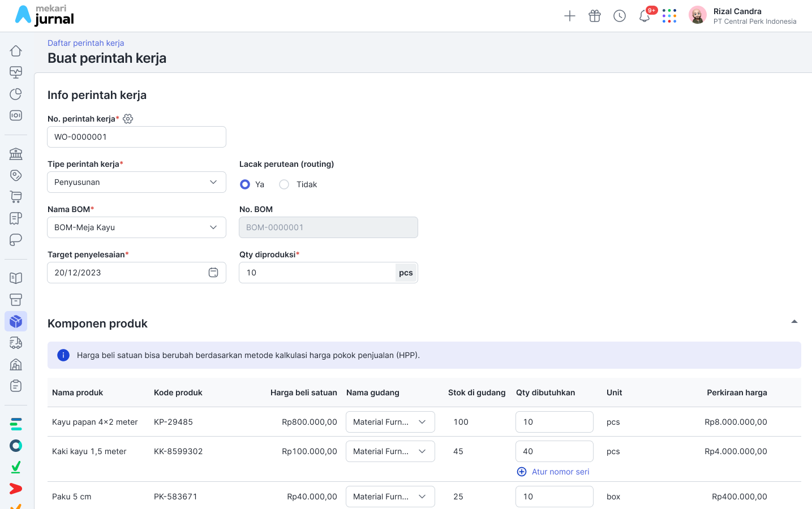Image resolution: width=812 pixels, height=509 pixels.
Task: Click the Qty diproduksi input field
Action: click(x=317, y=273)
